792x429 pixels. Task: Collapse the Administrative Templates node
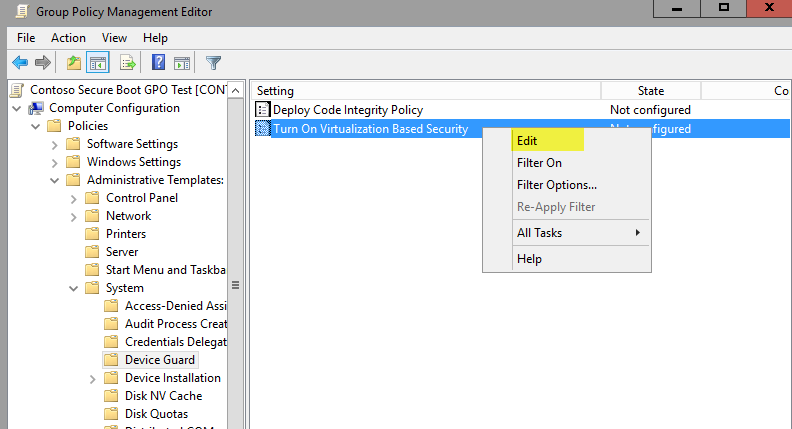coord(55,180)
